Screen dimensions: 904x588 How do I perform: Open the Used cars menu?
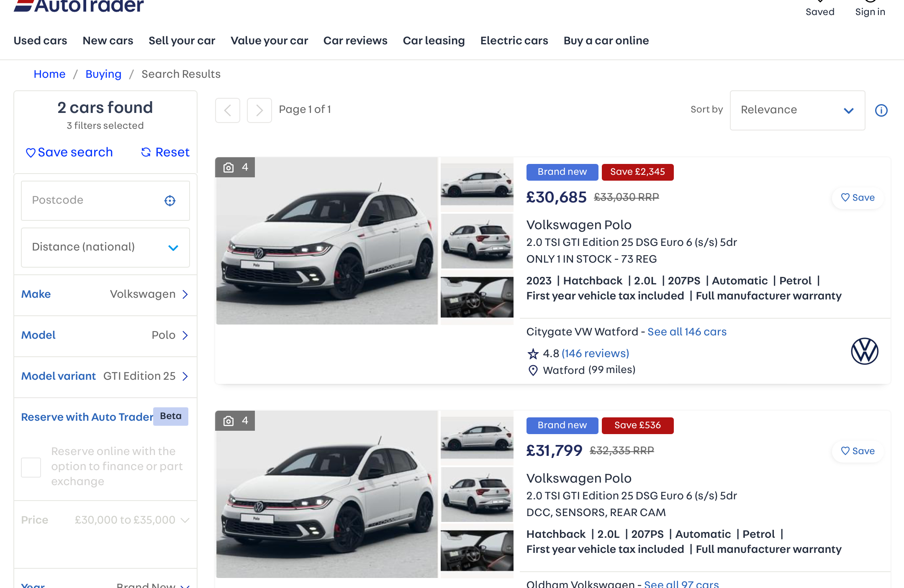41,41
